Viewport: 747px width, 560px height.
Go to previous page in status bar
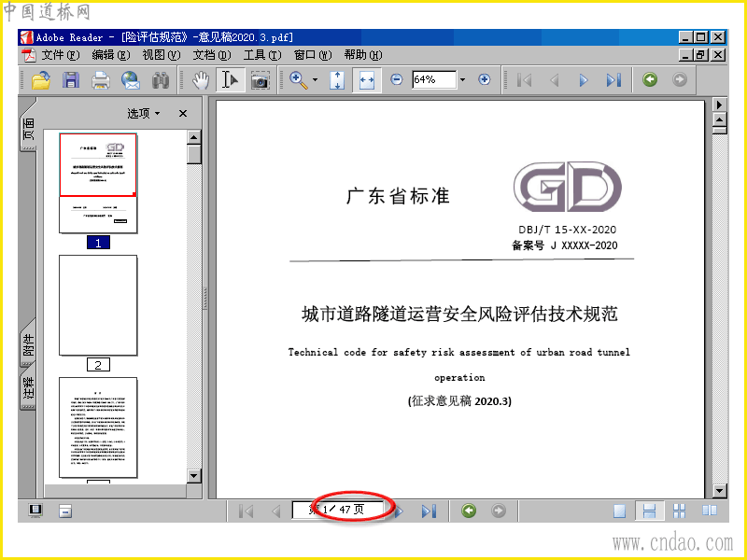275,511
